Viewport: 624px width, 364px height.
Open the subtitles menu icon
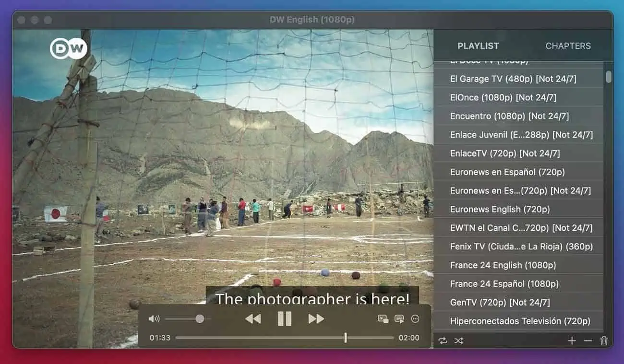[x=399, y=319]
